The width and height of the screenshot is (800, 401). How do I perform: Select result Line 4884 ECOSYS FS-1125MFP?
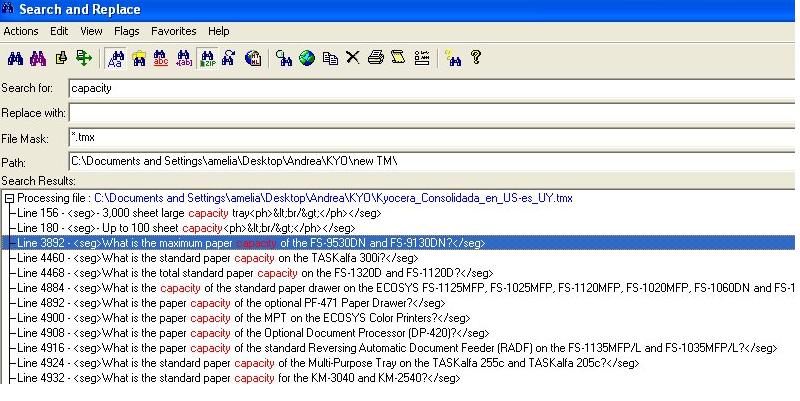[406, 288]
